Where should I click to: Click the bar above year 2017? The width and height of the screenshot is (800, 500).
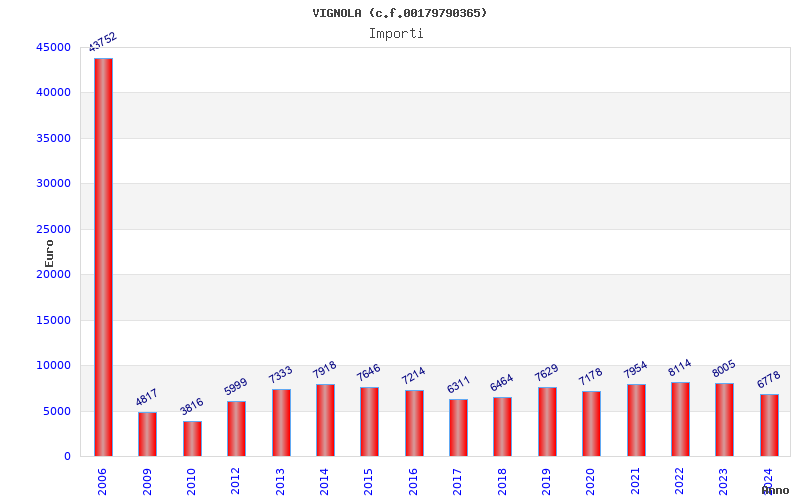(458, 428)
